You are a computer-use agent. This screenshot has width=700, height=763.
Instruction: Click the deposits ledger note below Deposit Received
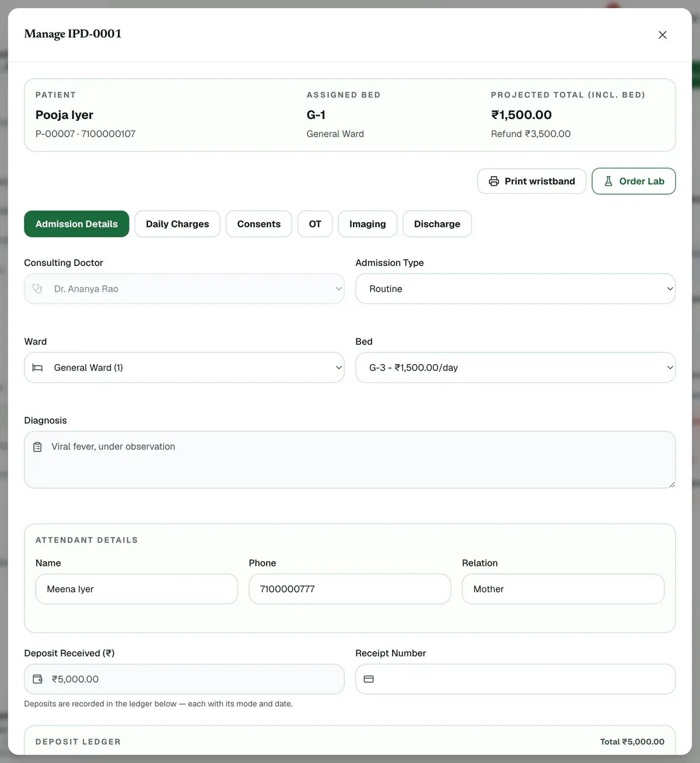(159, 704)
